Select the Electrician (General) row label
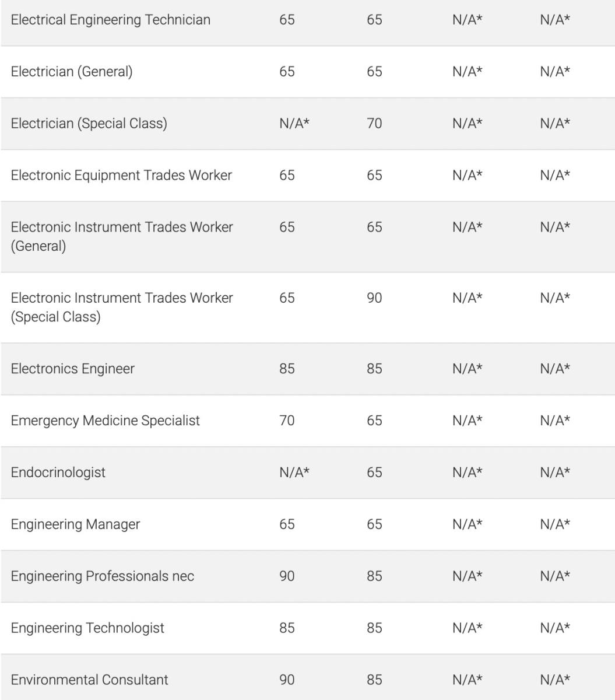Screen dimensions: 615x700 click(x=72, y=72)
